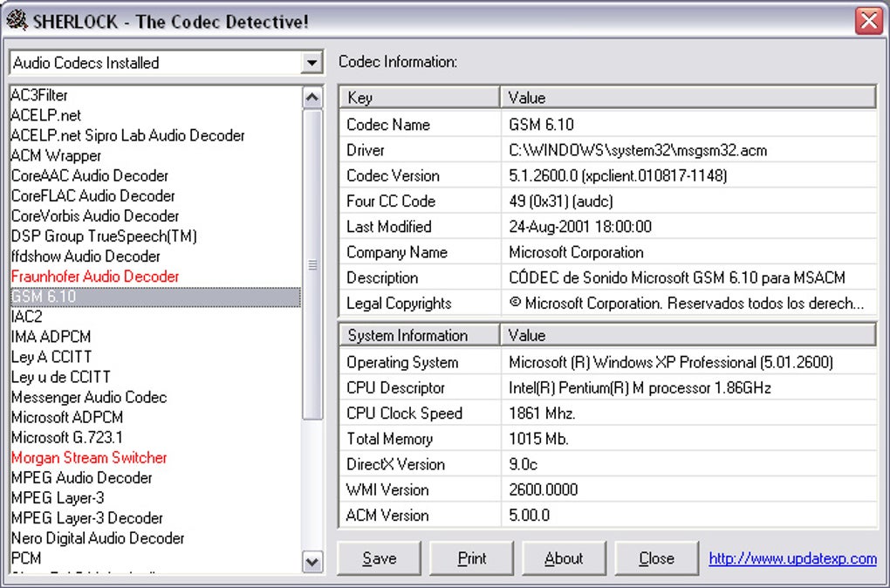Screen dimensions: 890x588
Task: Click the Close button
Action: 657,558
